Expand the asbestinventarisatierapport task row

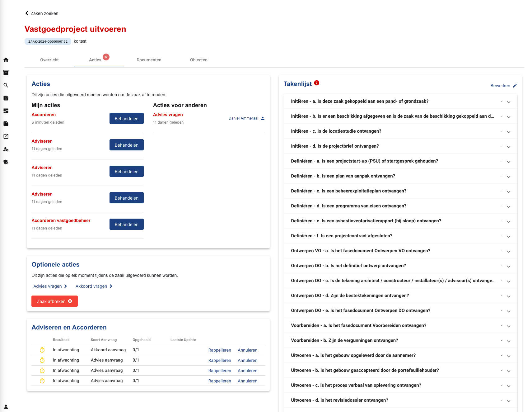pos(400,221)
